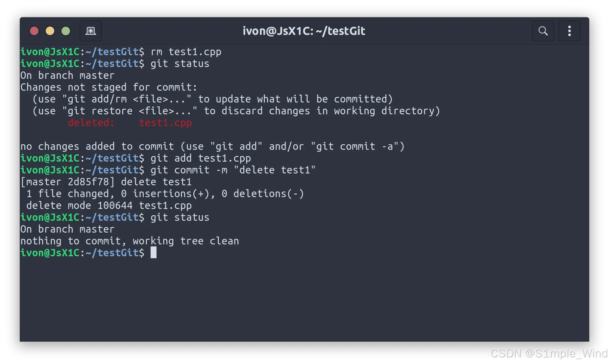Click the red test1.cpp filename
The width and height of the screenshot is (609, 364).
click(x=165, y=123)
